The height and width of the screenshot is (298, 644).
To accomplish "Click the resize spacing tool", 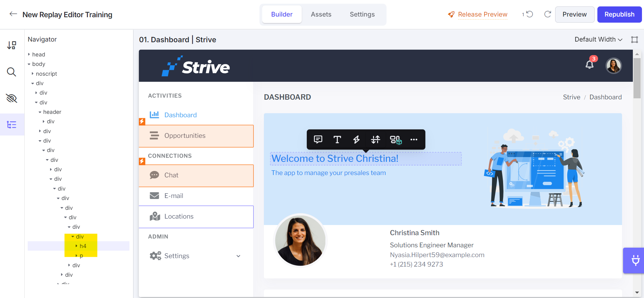I will pos(375,140).
